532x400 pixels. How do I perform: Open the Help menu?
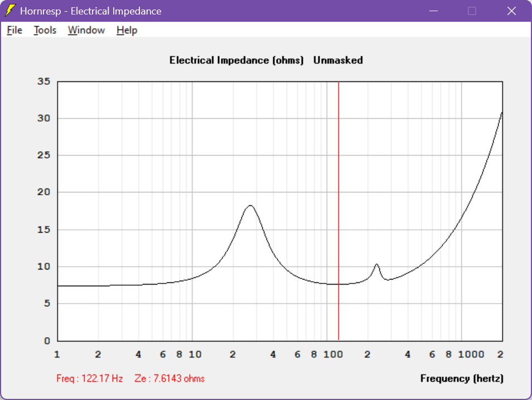(x=127, y=30)
